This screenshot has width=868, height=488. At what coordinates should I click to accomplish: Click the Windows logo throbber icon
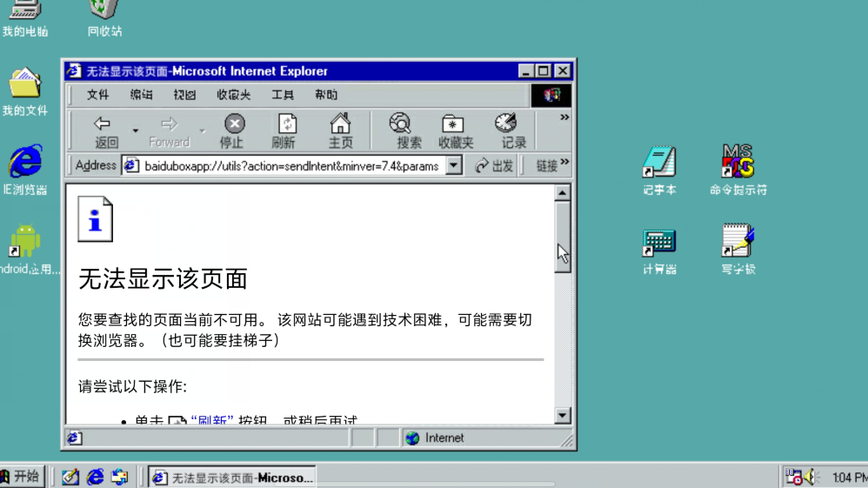click(x=551, y=96)
